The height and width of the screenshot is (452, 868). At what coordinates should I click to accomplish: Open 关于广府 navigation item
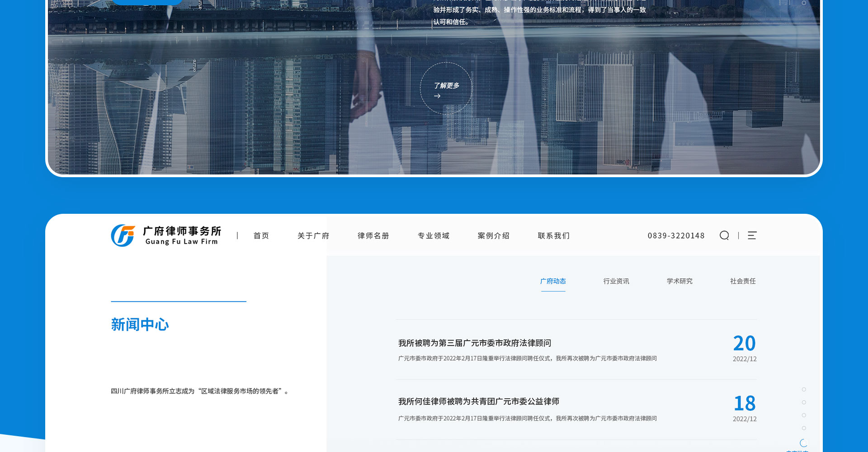pos(313,235)
